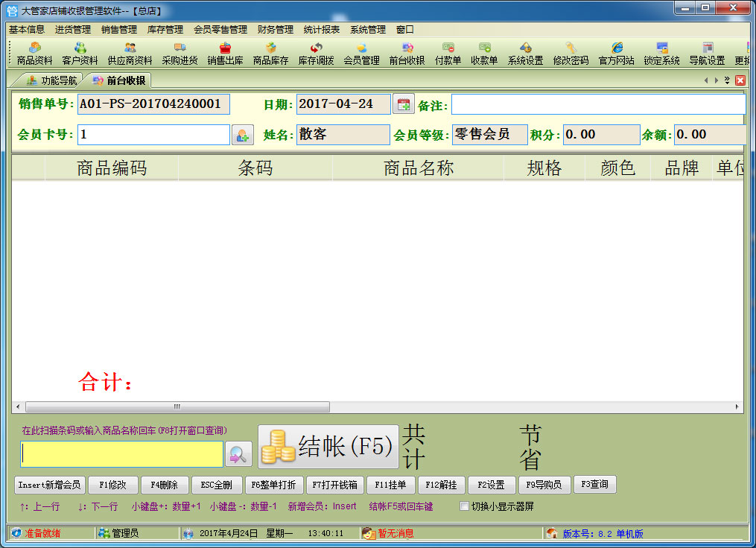Open 基本信息 menu

[x=27, y=29]
